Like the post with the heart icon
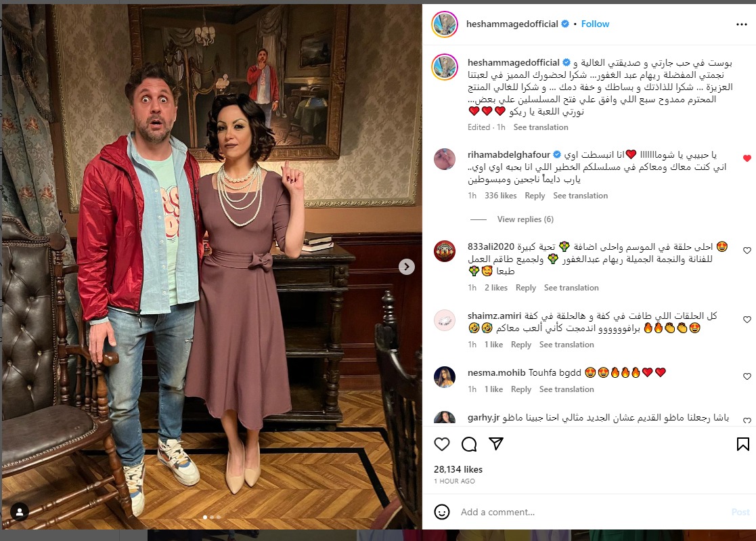The image size is (756, 541). [x=442, y=444]
